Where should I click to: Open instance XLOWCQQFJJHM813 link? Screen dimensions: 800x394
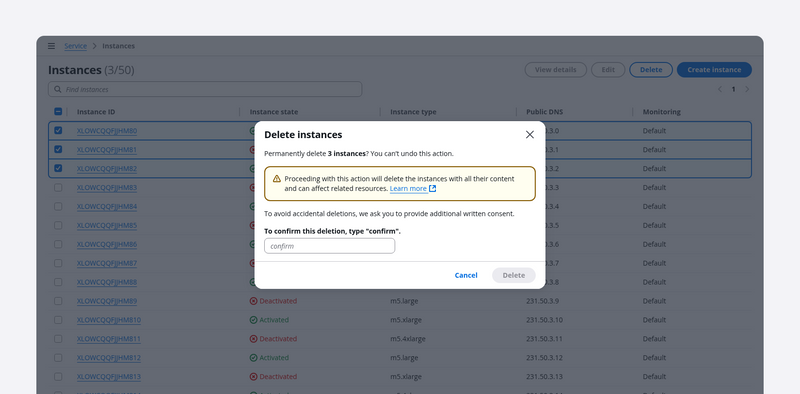click(x=109, y=377)
